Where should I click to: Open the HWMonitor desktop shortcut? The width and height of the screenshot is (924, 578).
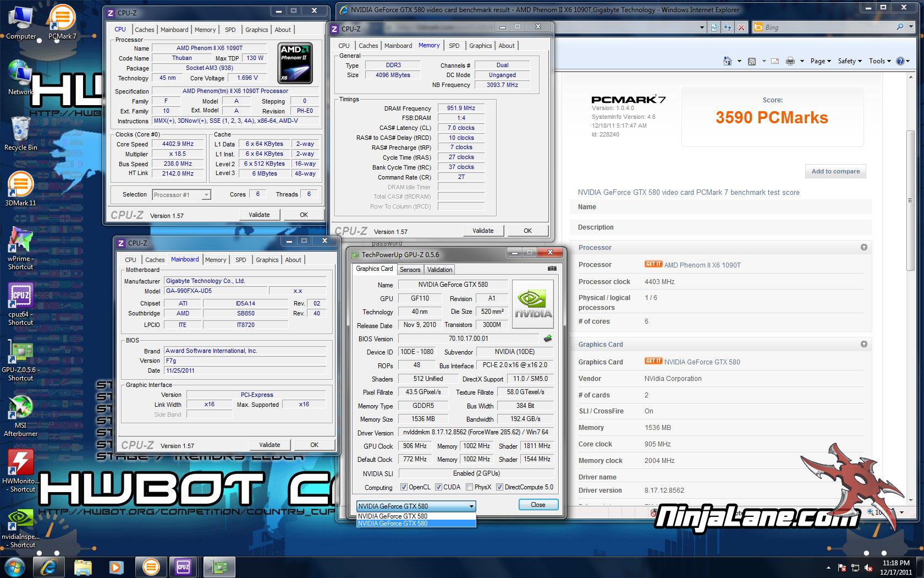pyautogui.click(x=20, y=471)
